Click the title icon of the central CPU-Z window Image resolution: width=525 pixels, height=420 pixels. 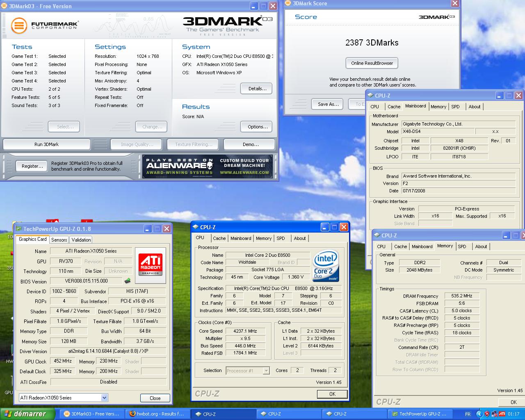(x=196, y=227)
